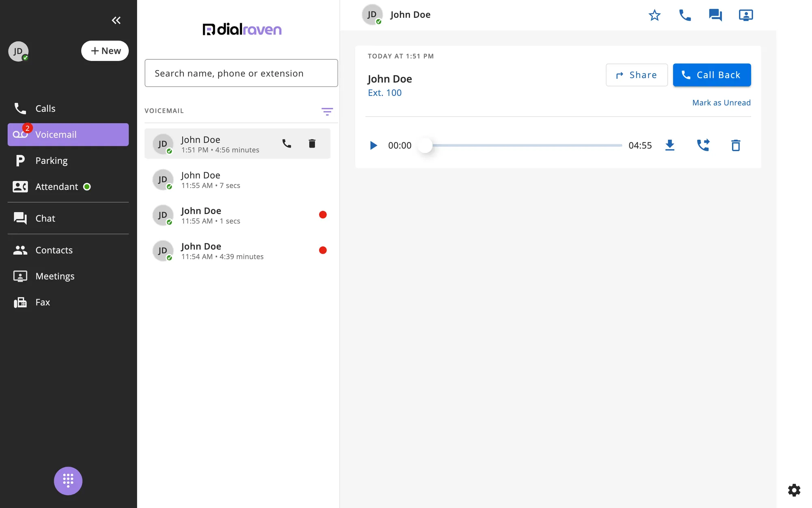Download the voicemail audio

(670, 145)
